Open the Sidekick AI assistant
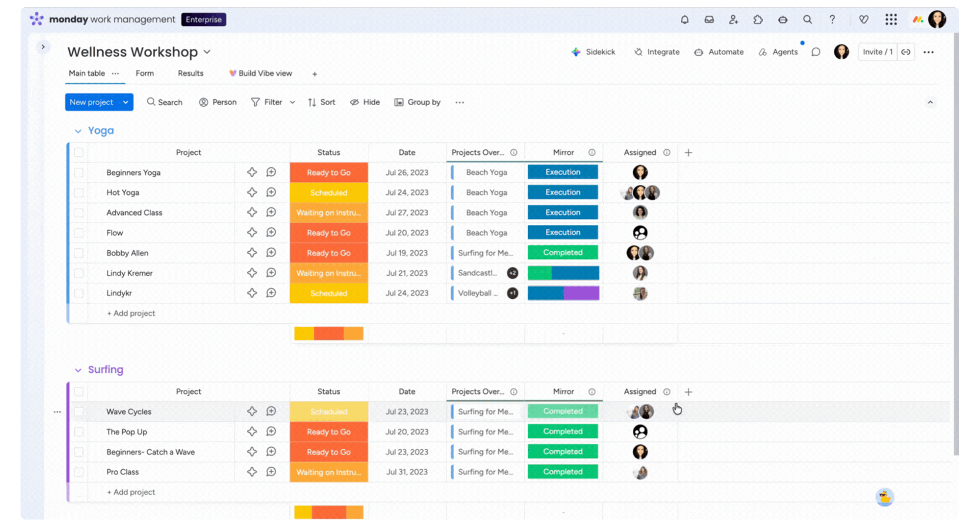 [593, 52]
